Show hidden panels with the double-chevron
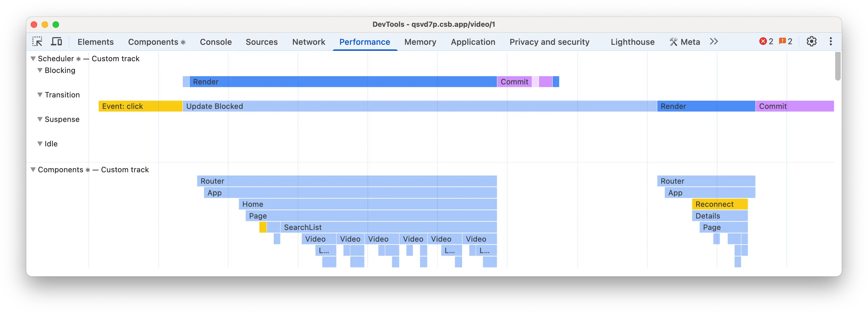The width and height of the screenshot is (868, 313). coord(714,42)
